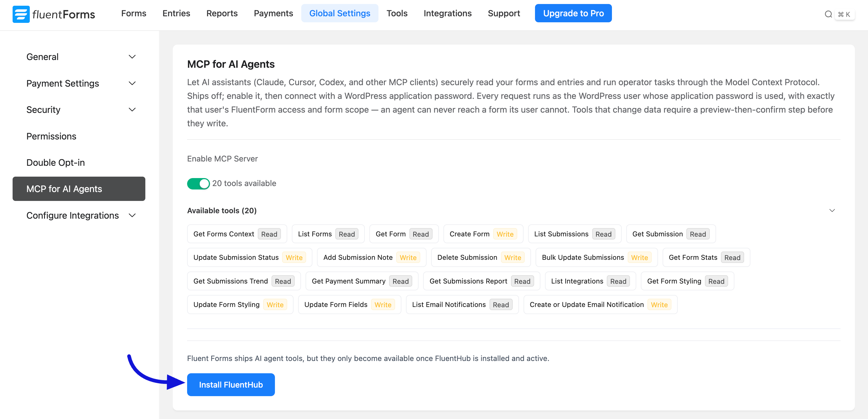Expand the Payment Settings section
This screenshot has height=419, width=868.
click(81, 83)
